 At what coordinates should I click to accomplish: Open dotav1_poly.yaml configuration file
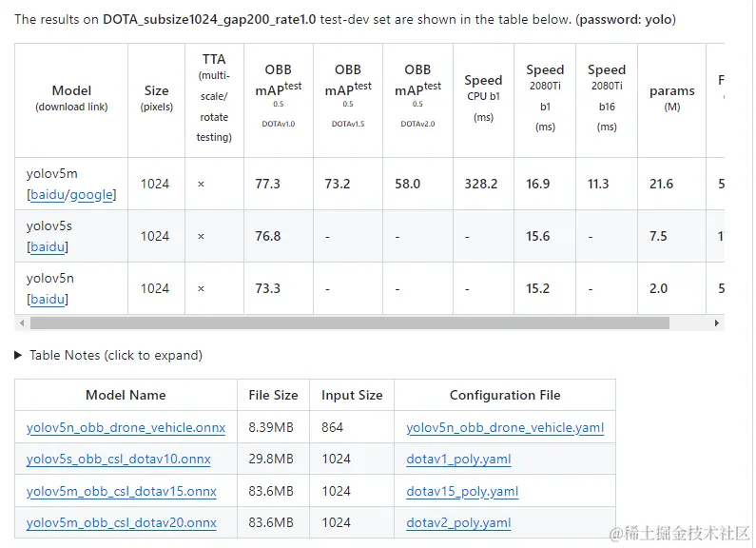click(458, 460)
